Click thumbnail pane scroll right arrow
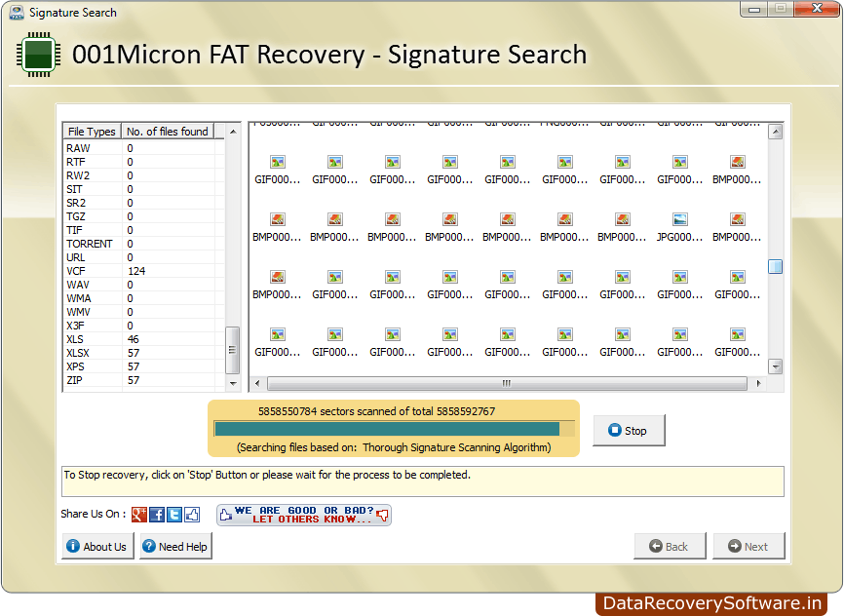Viewport: 844px width, 616px height. pyautogui.click(x=758, y=383)
